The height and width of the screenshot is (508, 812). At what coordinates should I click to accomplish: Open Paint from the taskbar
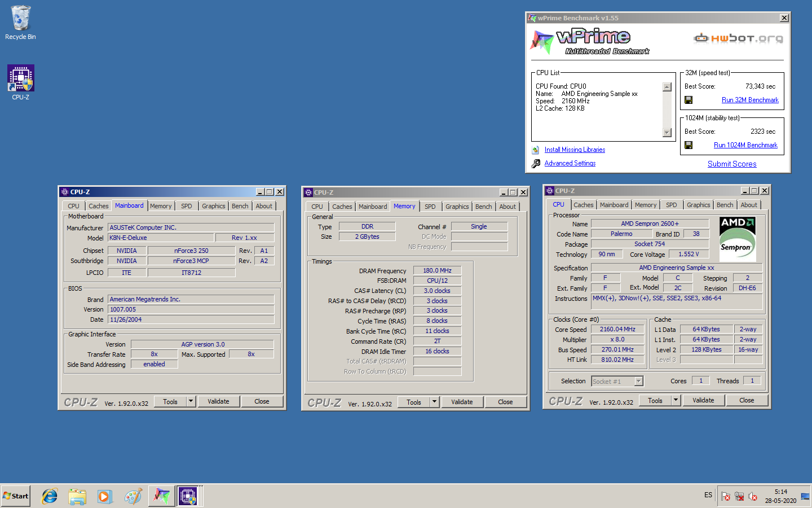click(x=133, y=496)
